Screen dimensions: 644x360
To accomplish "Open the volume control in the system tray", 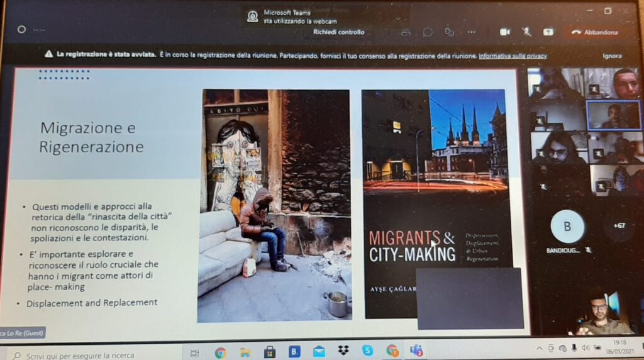I will point(586,348).
